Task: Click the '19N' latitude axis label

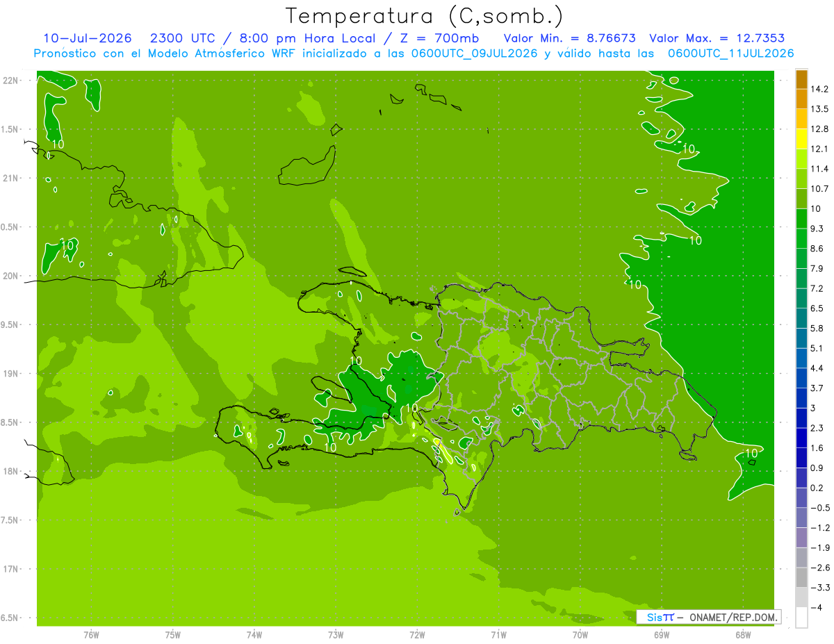Action: [12, 374]
